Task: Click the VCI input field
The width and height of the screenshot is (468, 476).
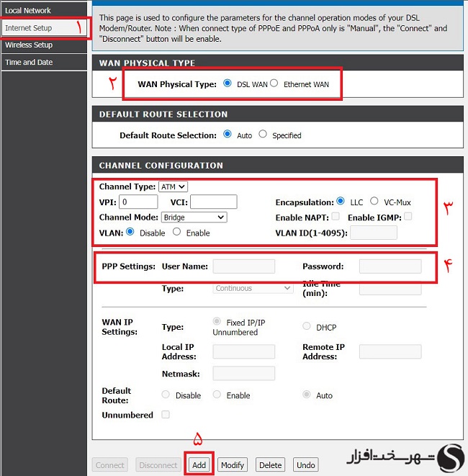Action: coord(213,202)
